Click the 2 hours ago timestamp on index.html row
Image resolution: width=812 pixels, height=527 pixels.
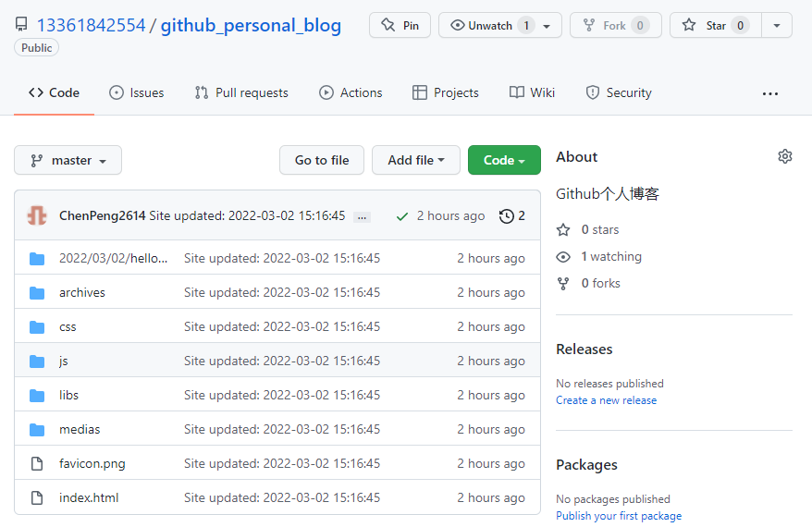tap(490, 497)
